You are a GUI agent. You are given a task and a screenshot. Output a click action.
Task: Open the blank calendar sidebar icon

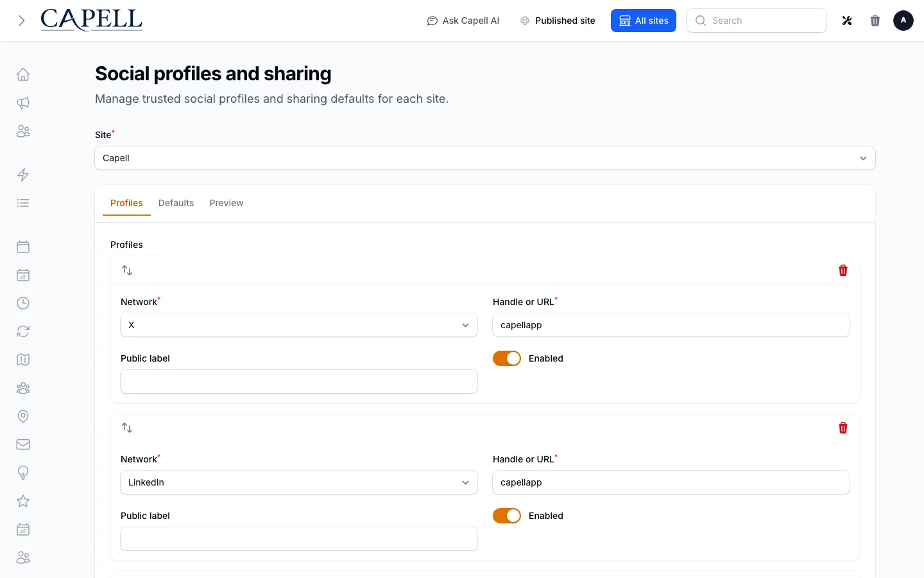click(23, 247)
